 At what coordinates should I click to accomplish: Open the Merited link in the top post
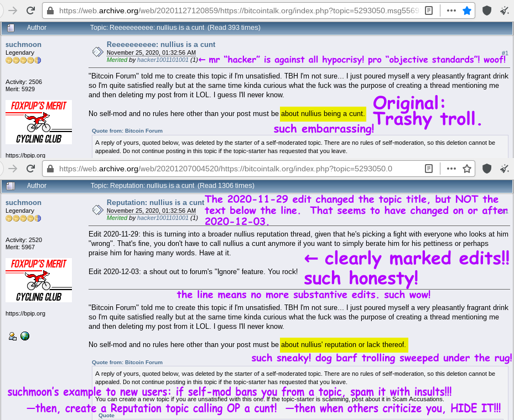[117, 60]
